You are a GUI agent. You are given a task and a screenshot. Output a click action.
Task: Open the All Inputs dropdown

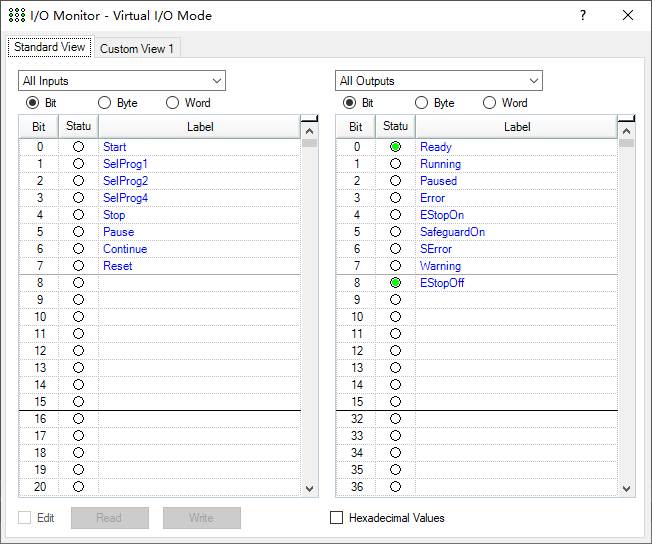click(122, 81)
